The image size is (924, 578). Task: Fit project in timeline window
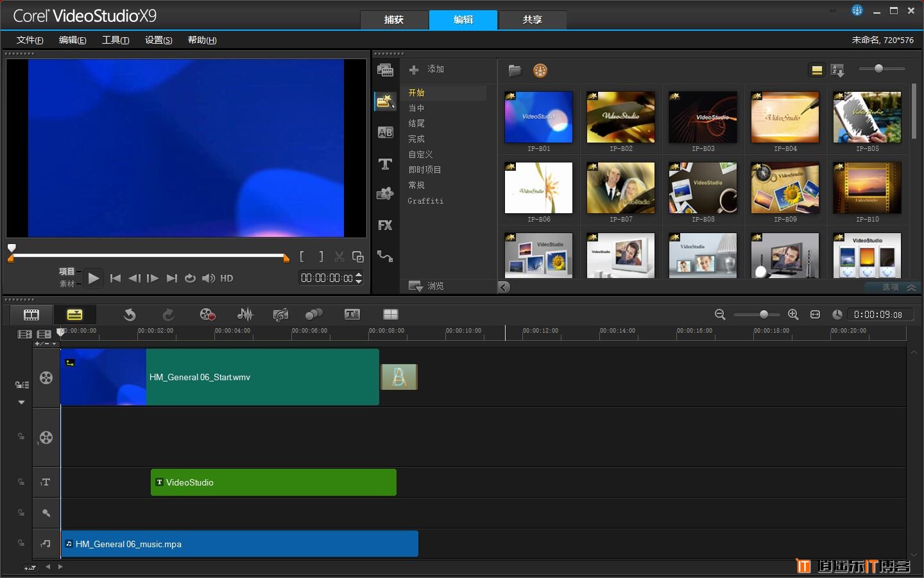[x=816, y=315]
